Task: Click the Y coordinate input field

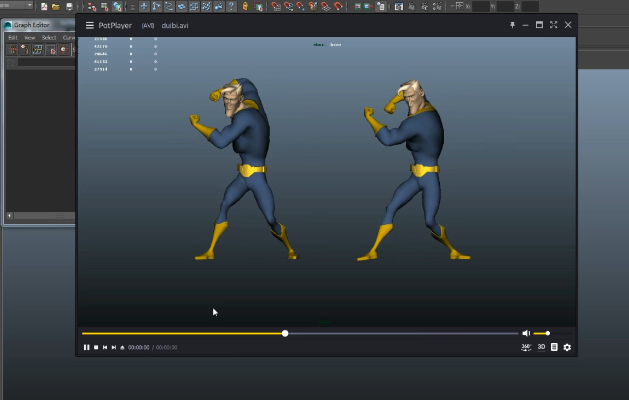Action: tap(505, 6)
